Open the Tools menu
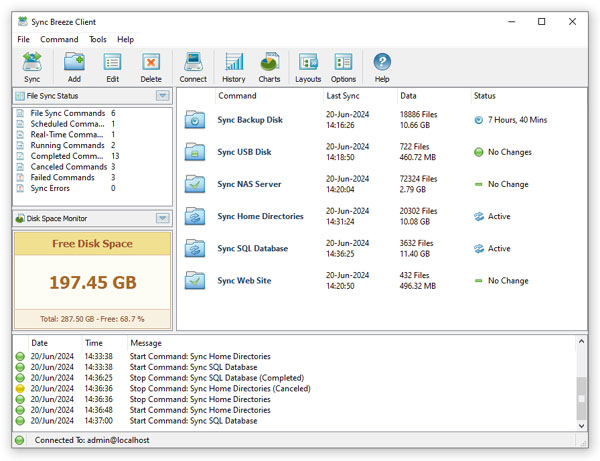600x461 pixels. pos(98,39)
